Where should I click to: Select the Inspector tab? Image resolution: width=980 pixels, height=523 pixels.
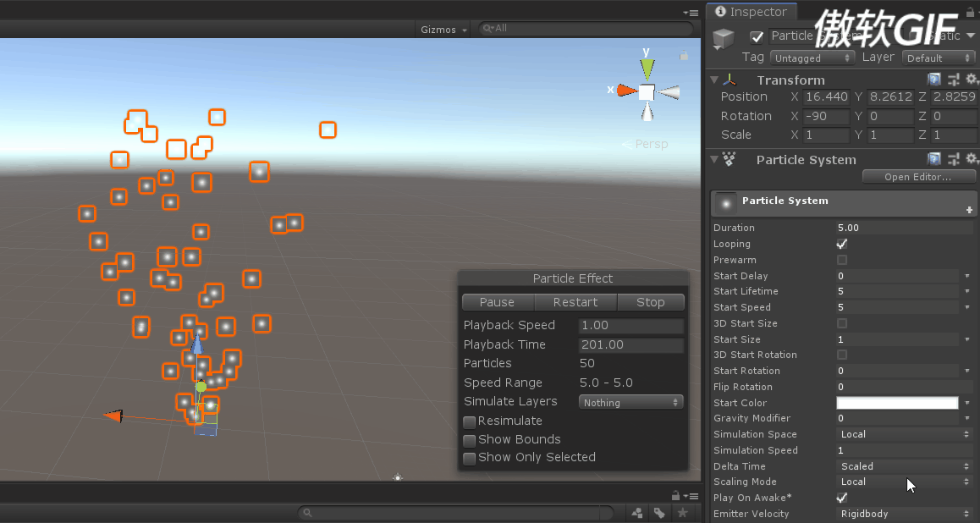coord(751,12)
